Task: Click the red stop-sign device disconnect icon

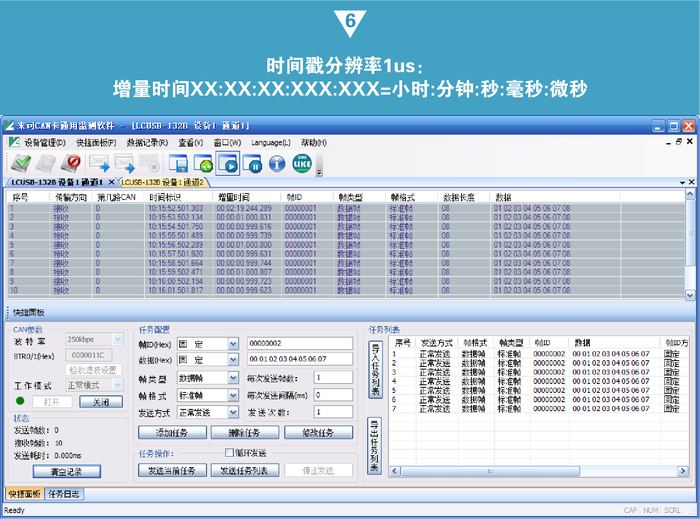Action: click(71, 163)
